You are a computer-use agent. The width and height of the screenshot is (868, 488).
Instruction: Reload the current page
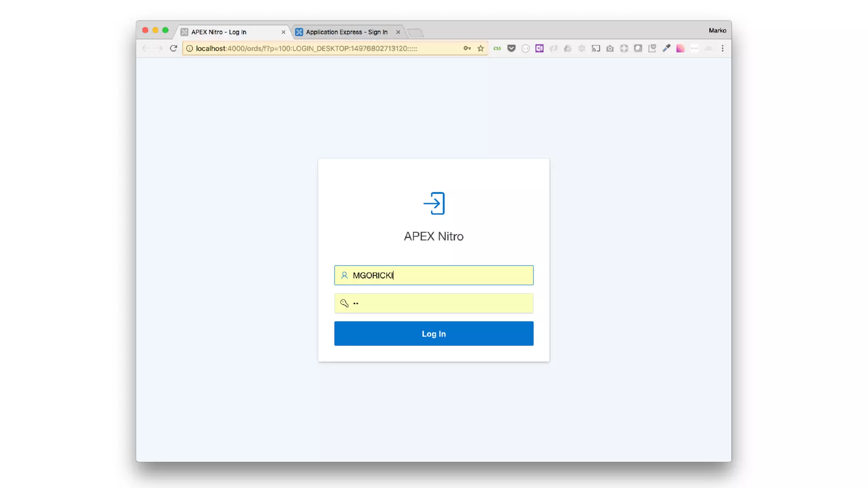[x=173, y=48]
